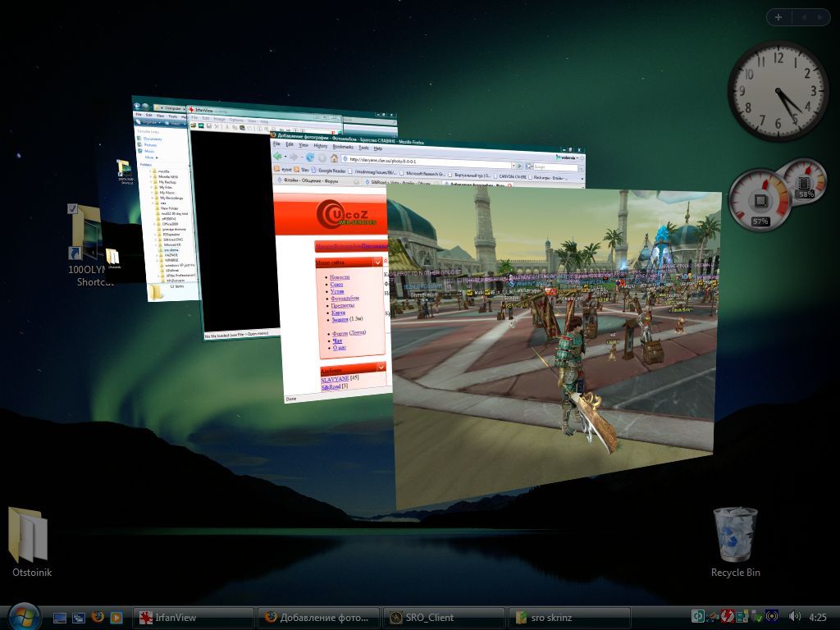This screenshot has width=840, height=630.
Task: Click the Firefox Back arrow button
Action: [277, 156]
